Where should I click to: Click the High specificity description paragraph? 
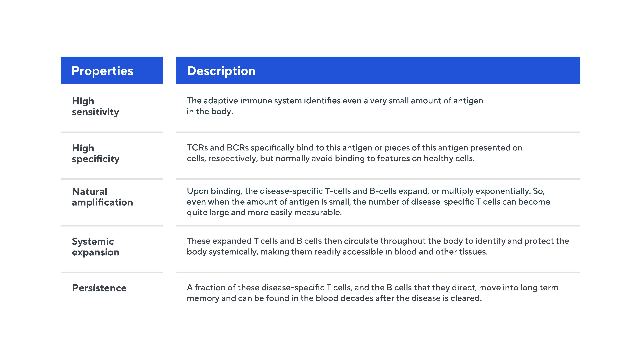[x=354, y=153]
